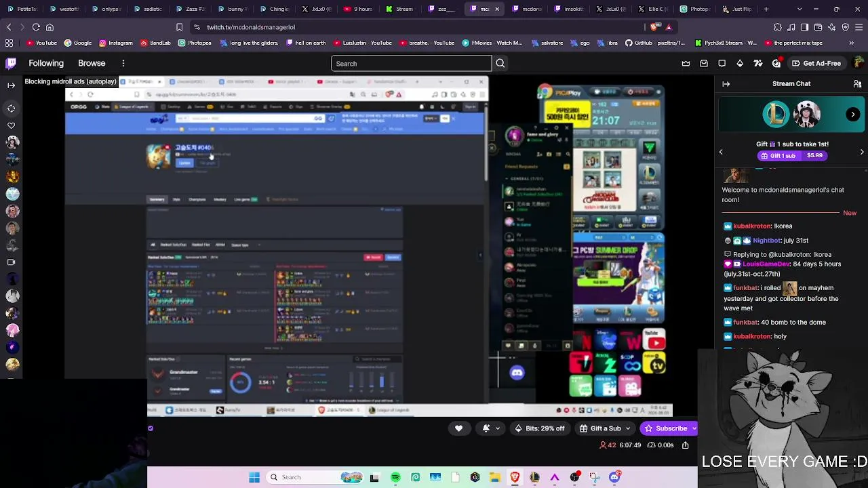Open the notification bell dropdown
Image resolution: width=868 pixels, height=488 pixels.
(x=492, y=428)
